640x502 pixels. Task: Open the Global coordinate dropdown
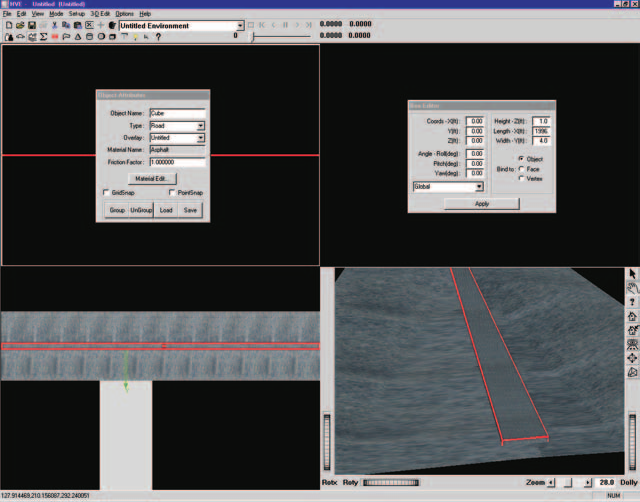448,187
